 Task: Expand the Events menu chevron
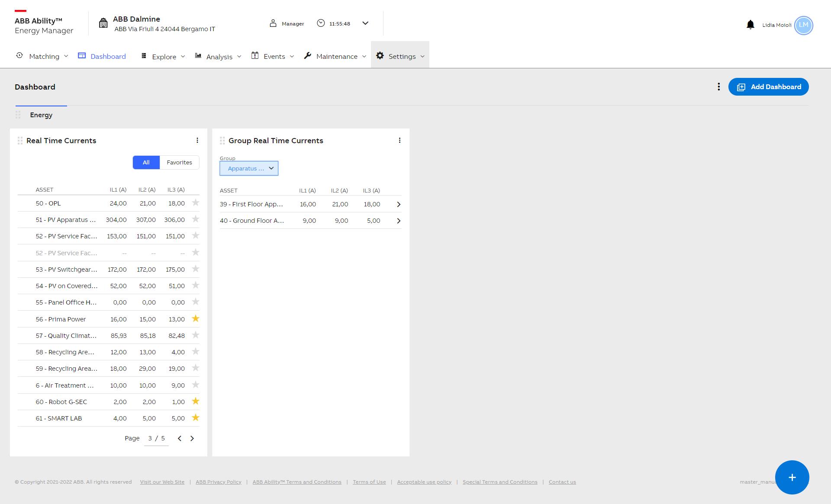click(x=292, y=56)
